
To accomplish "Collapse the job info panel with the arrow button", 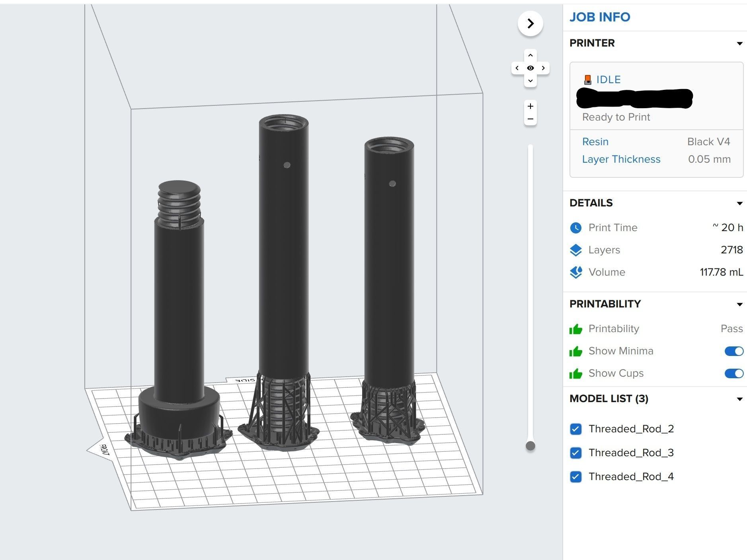I will (530, 23).
